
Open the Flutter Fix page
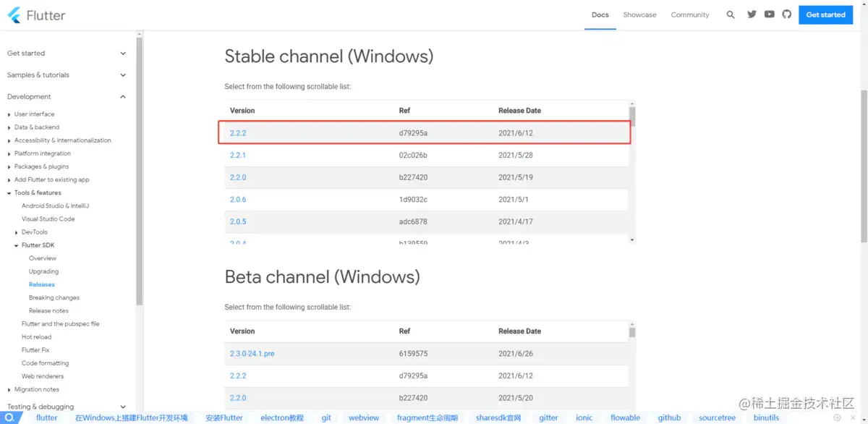click(35, 350)
